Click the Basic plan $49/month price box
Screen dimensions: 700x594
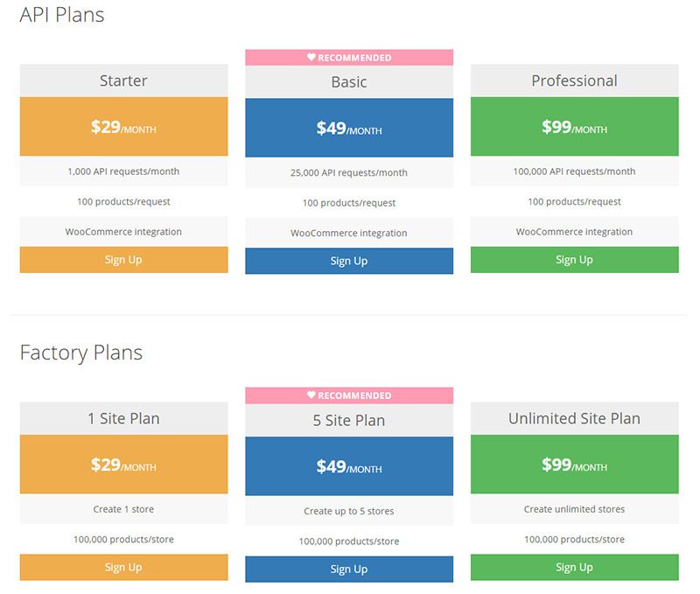pyautogui.click(x=349, y=128)
